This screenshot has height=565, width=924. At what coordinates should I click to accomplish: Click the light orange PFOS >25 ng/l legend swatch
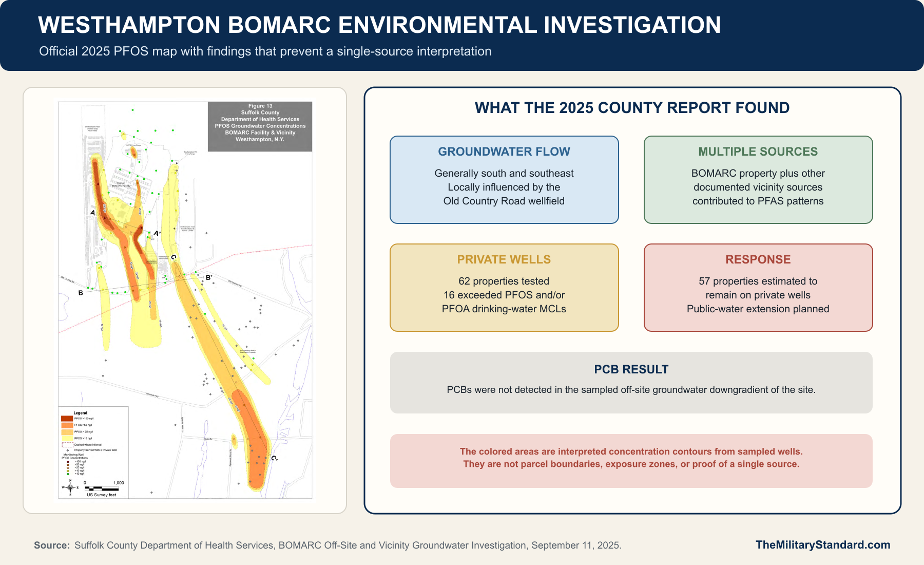coord(67,432)
